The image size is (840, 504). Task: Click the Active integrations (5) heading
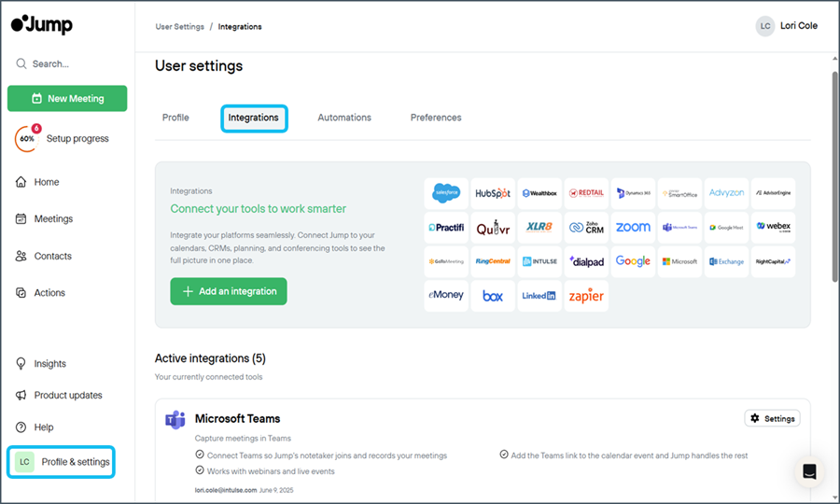pyautogui.click(x=211, y=358)
